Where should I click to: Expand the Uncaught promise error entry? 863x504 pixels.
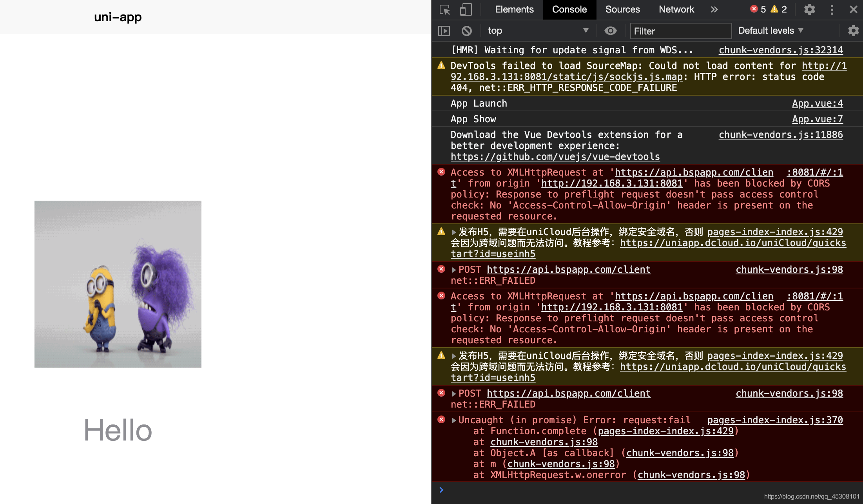click(454, 420)
